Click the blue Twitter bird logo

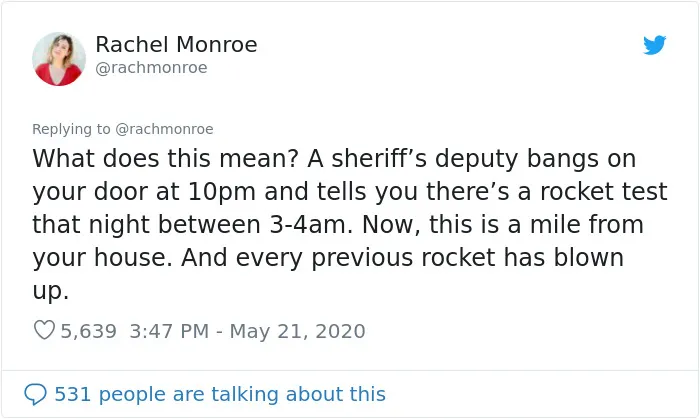(654, 45)
